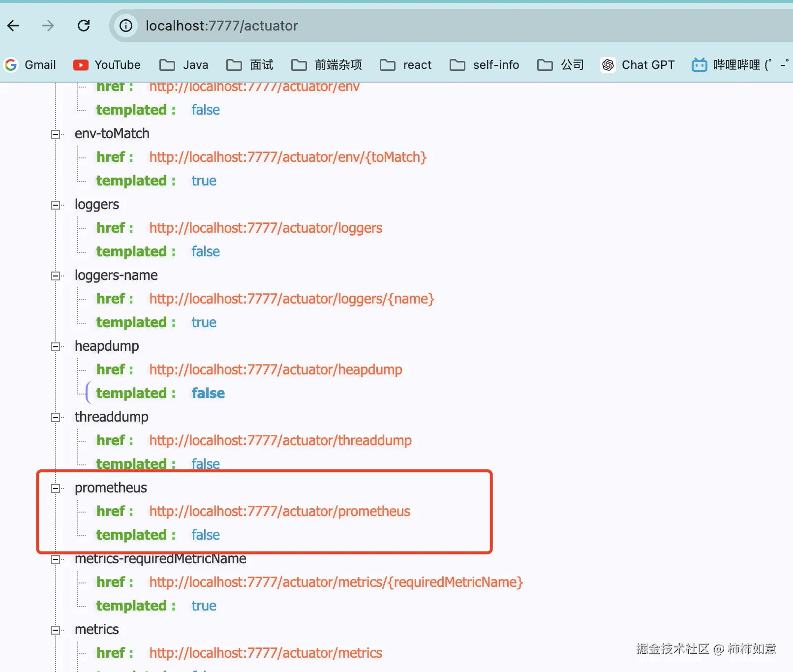This screenshot has height=672, width=793.
Task: Click the Java bookmark folder icon
Action: tap(167, 64)
